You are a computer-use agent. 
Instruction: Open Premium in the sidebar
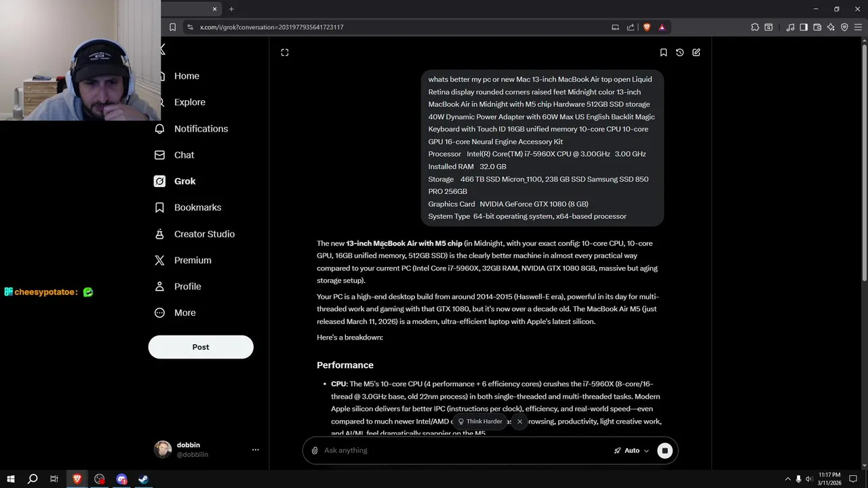point(193,260)
